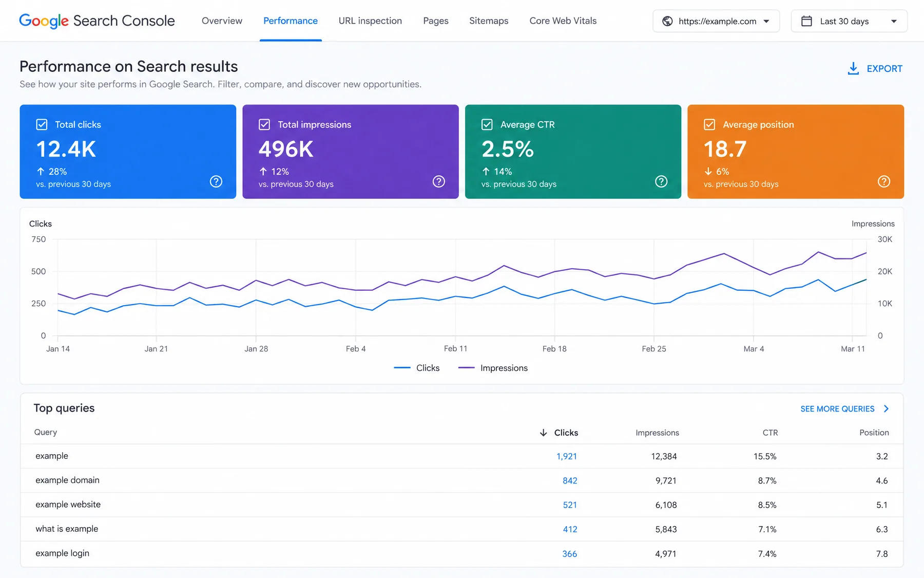Open help icon on Average CTR card

tap(661, 181)
